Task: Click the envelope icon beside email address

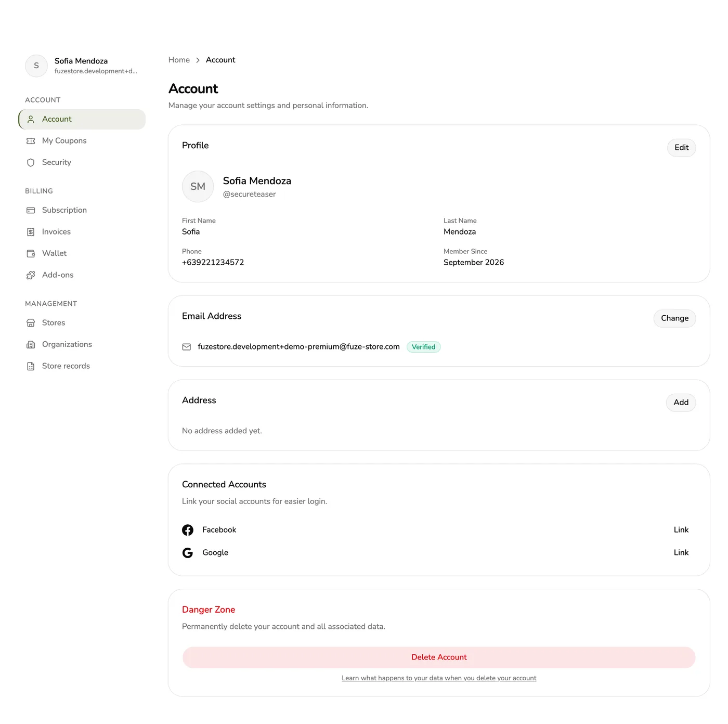Action: tap(187, 347)
